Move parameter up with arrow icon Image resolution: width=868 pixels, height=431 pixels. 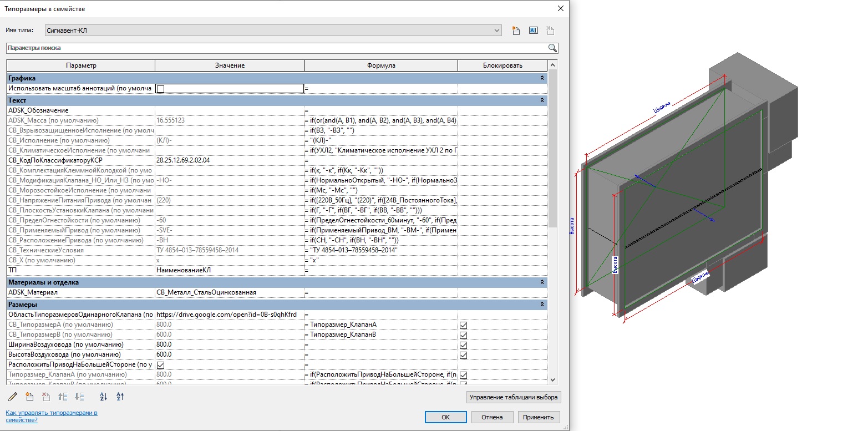63,397
